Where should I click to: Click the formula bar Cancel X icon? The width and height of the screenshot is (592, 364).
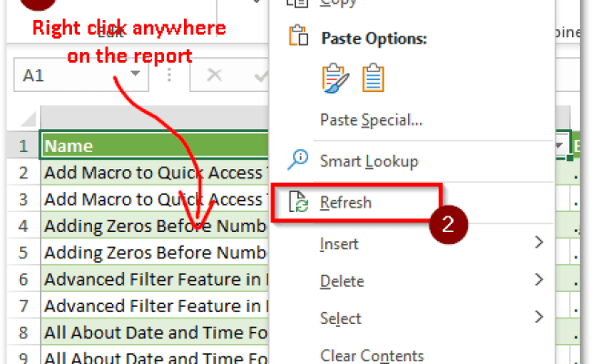pyautogui.click(x=214, y=75)
